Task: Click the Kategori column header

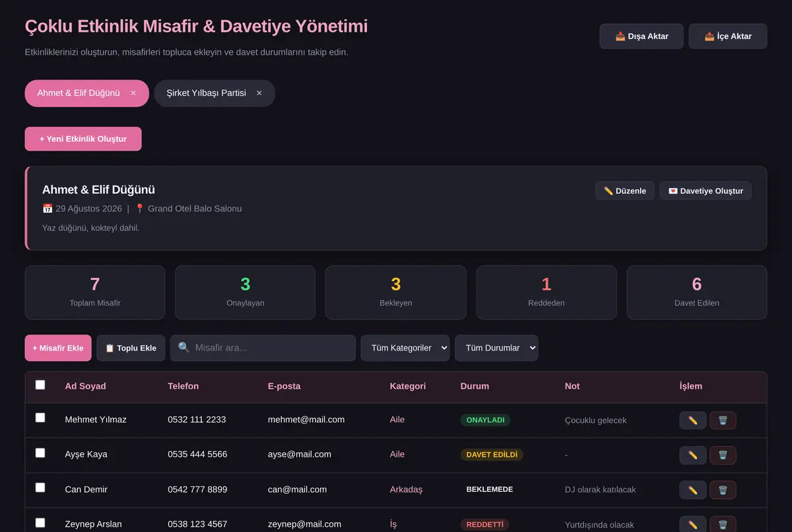Action: pos(408,386)
